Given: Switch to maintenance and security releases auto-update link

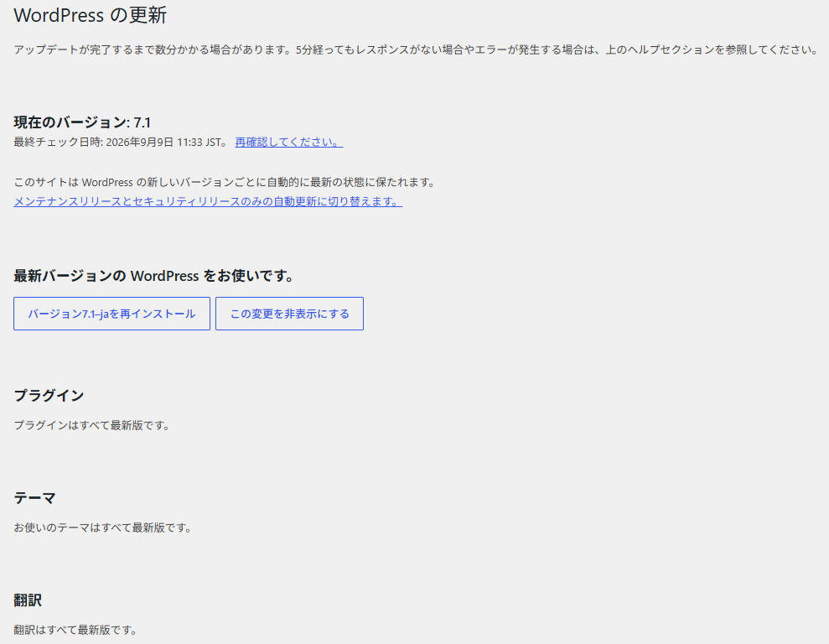Looking at the screenshot, I should coord(208,201).
